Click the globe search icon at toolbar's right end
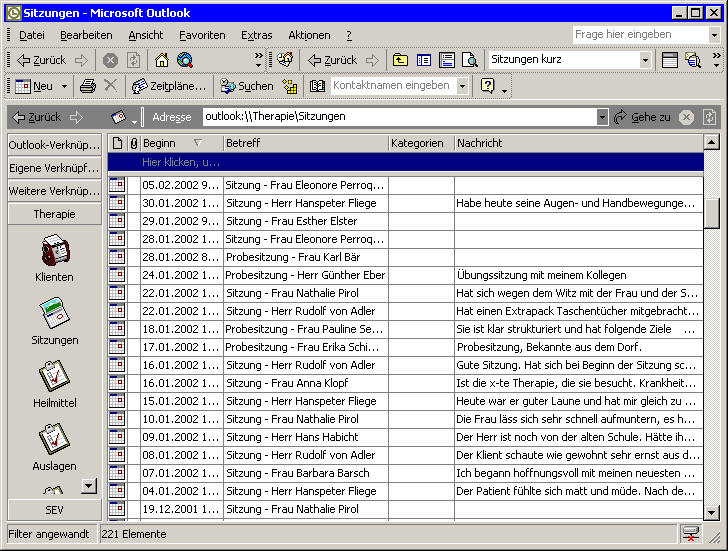 pyautogui.click(x=693, y=60)
